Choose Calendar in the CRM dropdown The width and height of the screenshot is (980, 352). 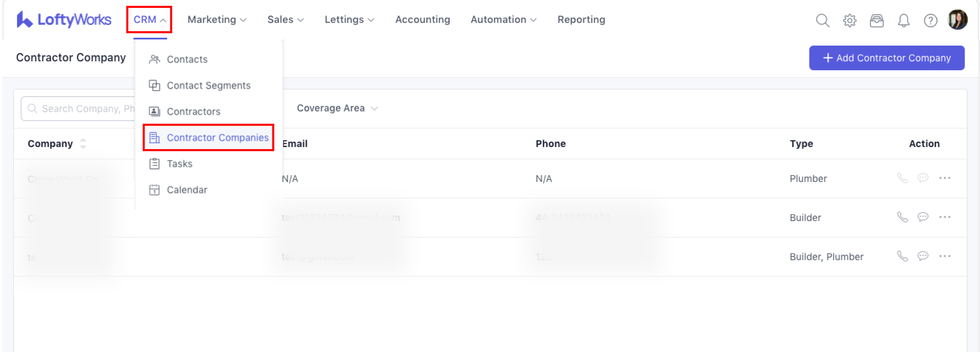click(186, 190)
